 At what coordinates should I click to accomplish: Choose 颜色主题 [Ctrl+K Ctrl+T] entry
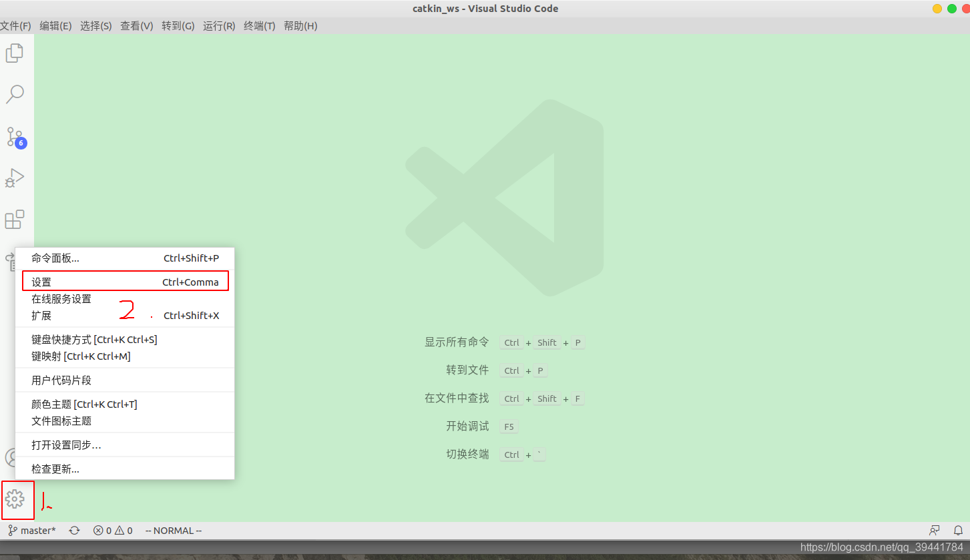(125, 404)
